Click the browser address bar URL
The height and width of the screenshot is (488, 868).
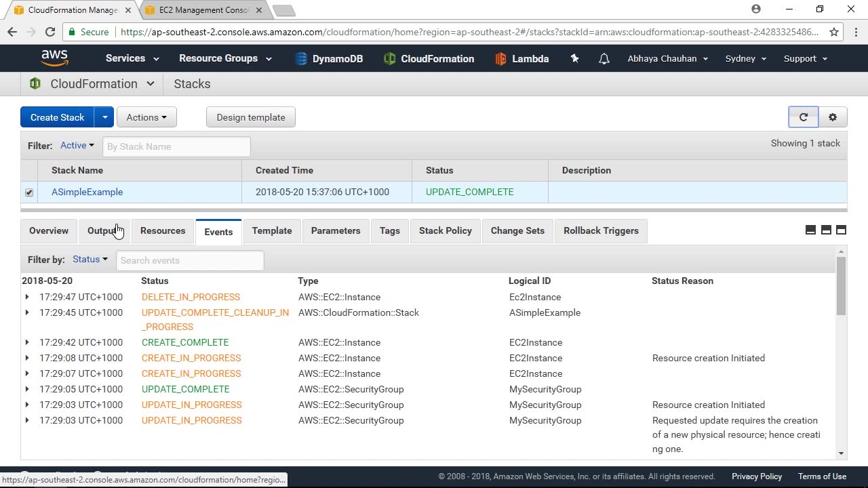click(469, 32)
